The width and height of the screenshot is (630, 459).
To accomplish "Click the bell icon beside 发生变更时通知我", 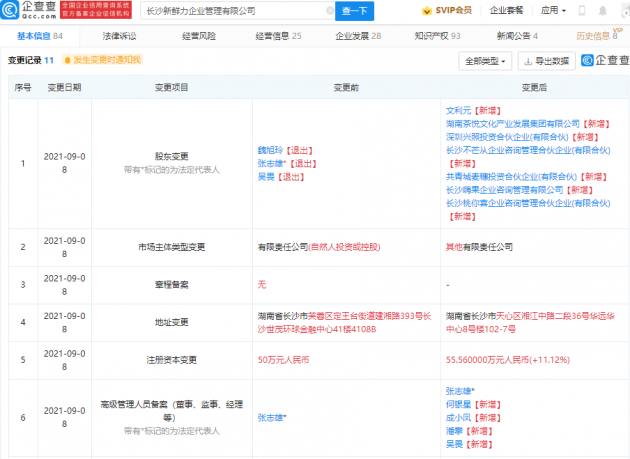I will pyautogui.click(x=68, y=60).
